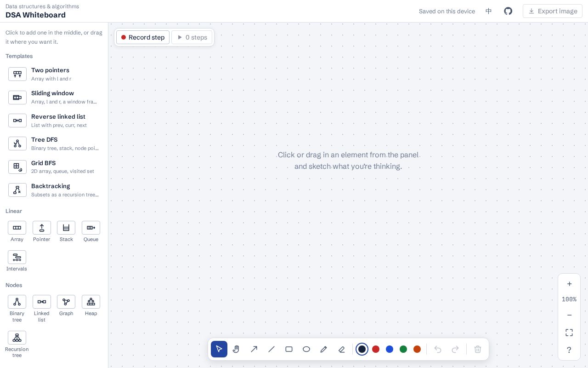588x368 pixels.
Task: Zoom in on the canvas
Action: point(569,284)
